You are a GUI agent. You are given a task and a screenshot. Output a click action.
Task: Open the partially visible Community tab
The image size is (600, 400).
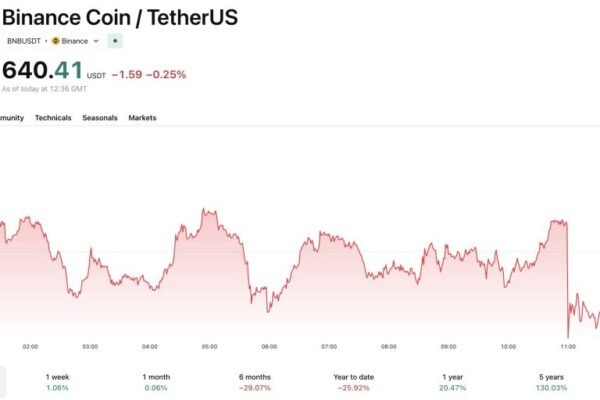[x=11, y=118]
